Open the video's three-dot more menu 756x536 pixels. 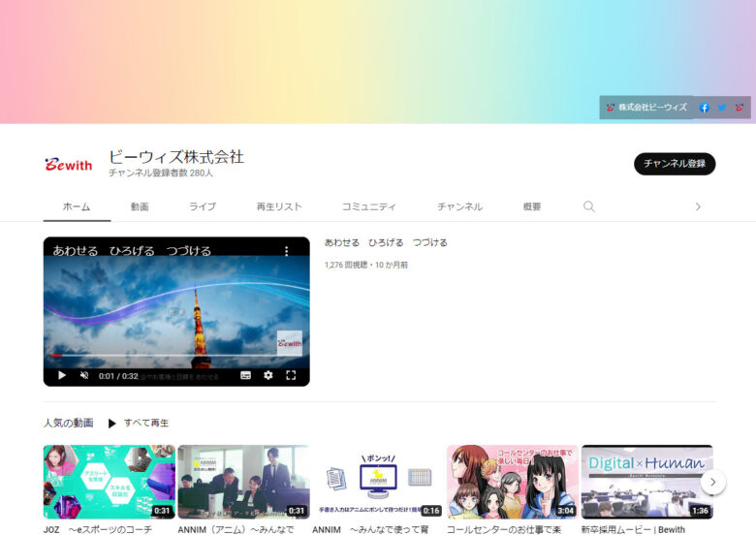pos(286,251)
